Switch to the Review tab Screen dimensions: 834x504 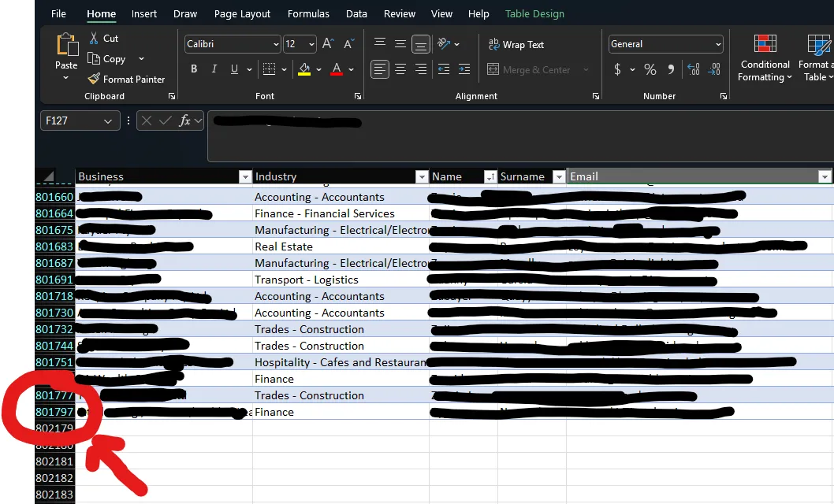[x=400, y=14]
